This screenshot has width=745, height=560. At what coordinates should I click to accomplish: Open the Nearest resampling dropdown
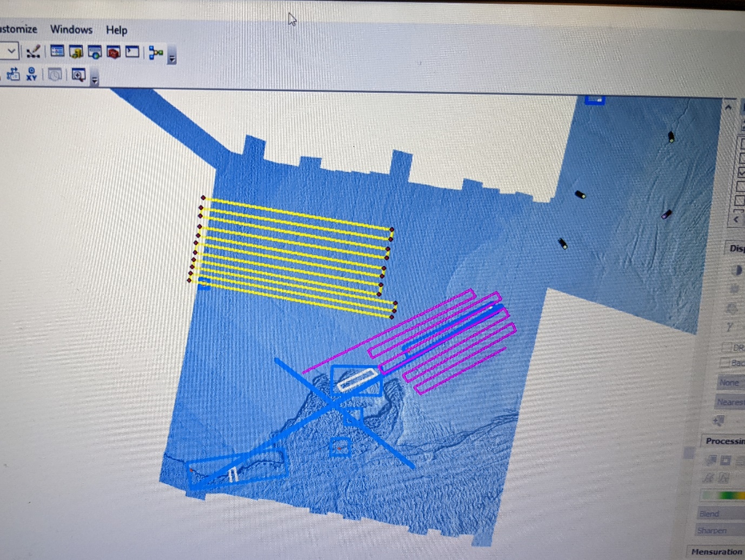coord(730,402)
